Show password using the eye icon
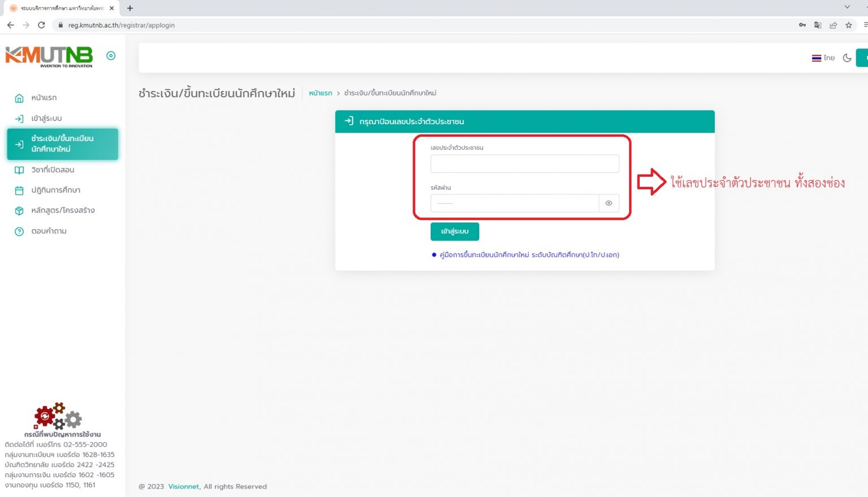 [609, 203]
